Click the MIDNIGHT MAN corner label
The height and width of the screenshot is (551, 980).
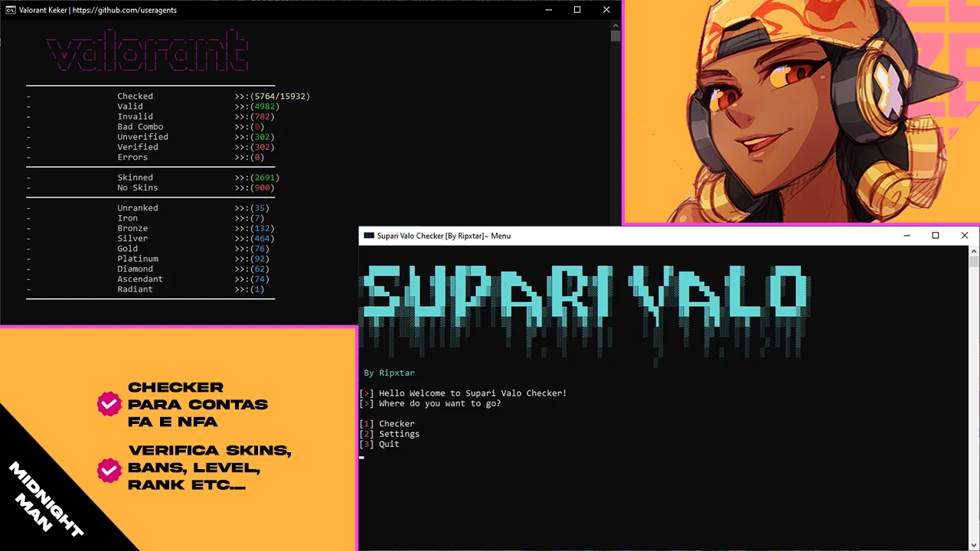pyautogui.click(x=44, y=499)
